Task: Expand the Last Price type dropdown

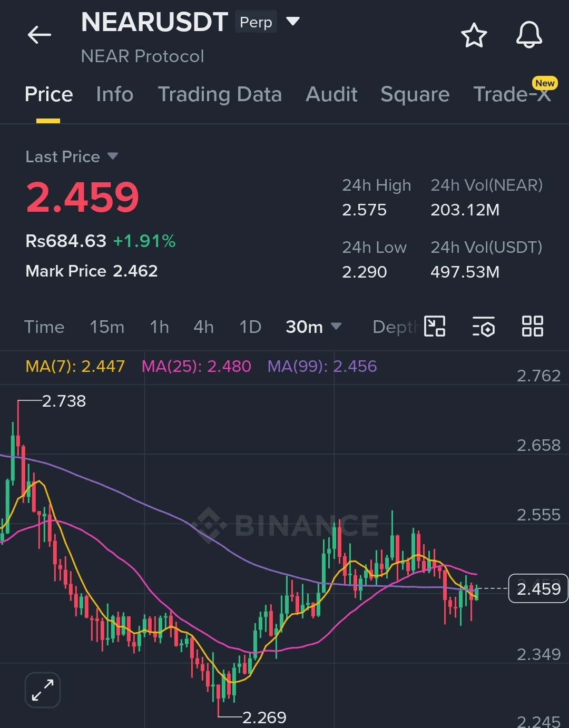Action: (113, 156)
